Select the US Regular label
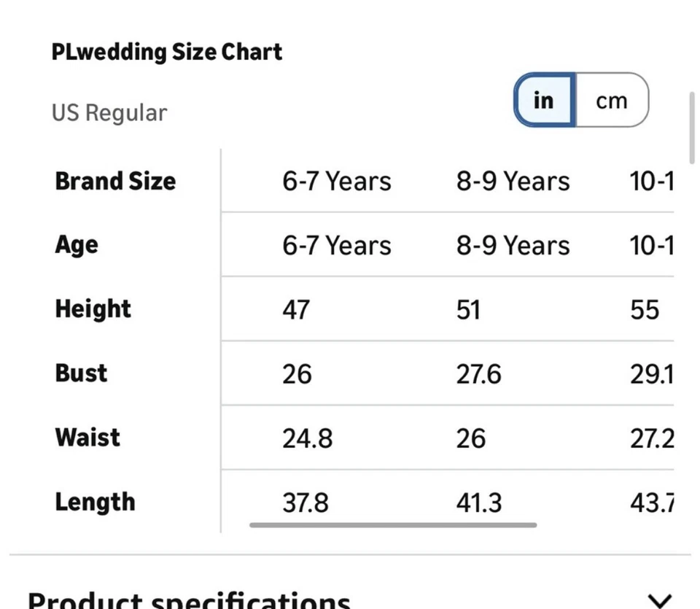This screenshot has width=700, height=609. 109,113
